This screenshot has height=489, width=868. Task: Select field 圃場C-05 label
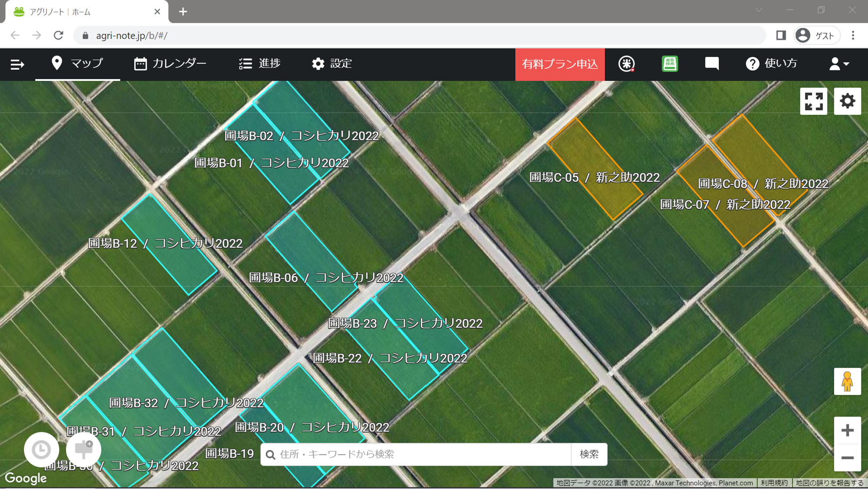coord(594,177)
